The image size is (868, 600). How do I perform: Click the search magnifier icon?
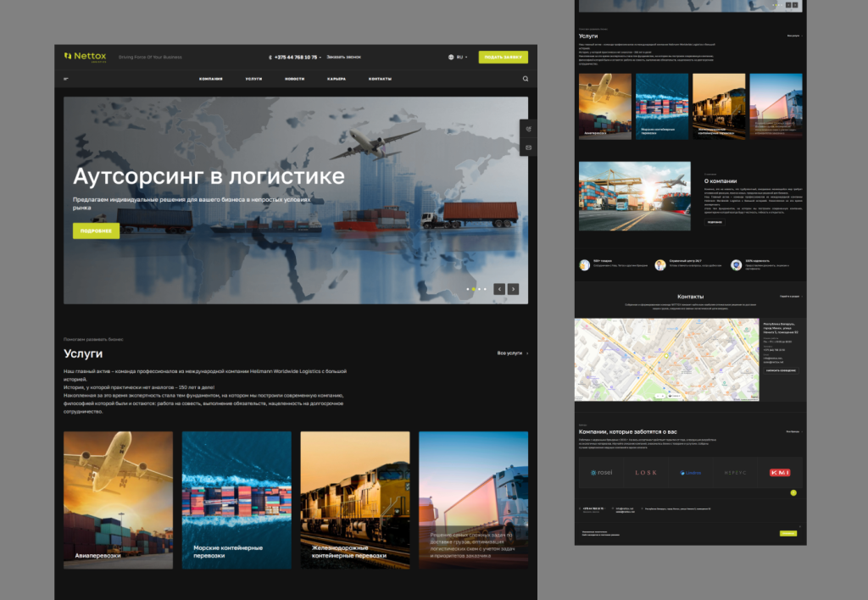pos(526,79)
